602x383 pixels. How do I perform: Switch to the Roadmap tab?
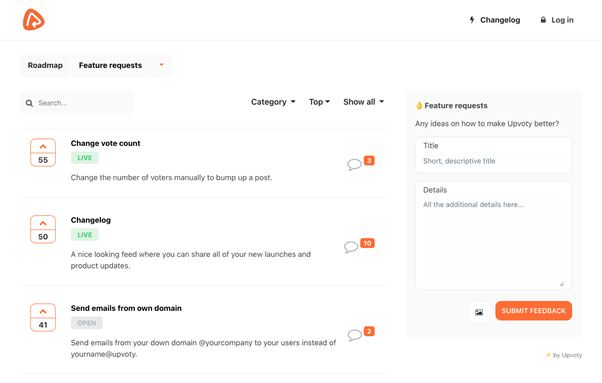click(45, 65)
